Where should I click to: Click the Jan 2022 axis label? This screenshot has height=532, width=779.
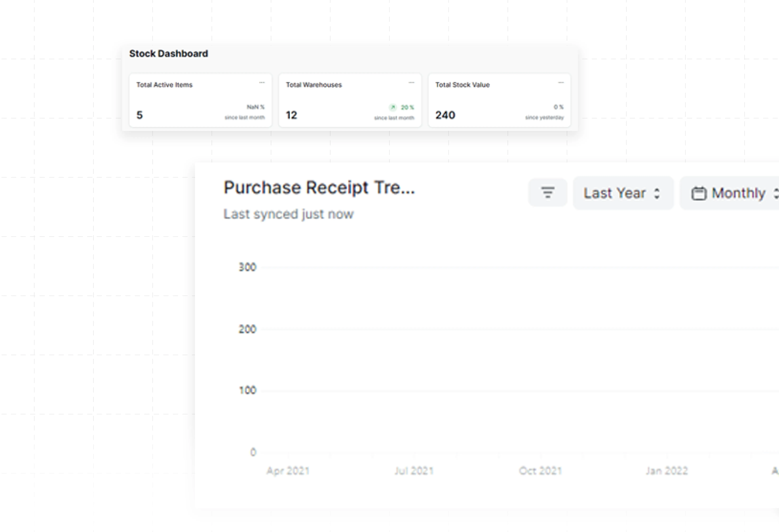pos(667,471)
